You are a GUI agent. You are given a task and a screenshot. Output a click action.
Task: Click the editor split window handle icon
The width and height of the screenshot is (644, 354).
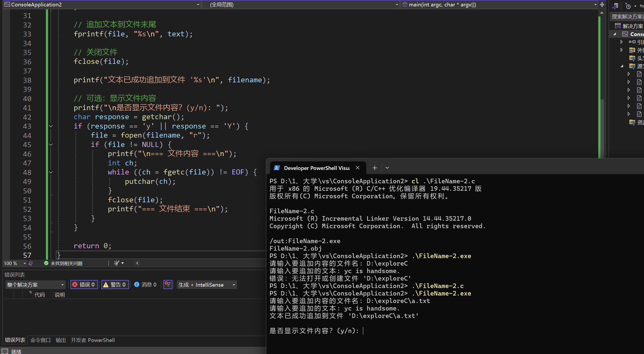tap(602, 5)
